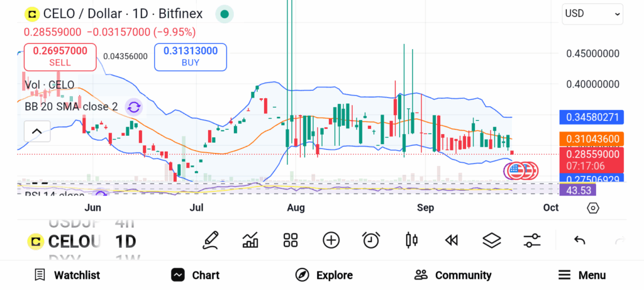Open the layout grid icon
Image resolution: width=644 pixels, height=290 pixels.
tap(291, 240)
